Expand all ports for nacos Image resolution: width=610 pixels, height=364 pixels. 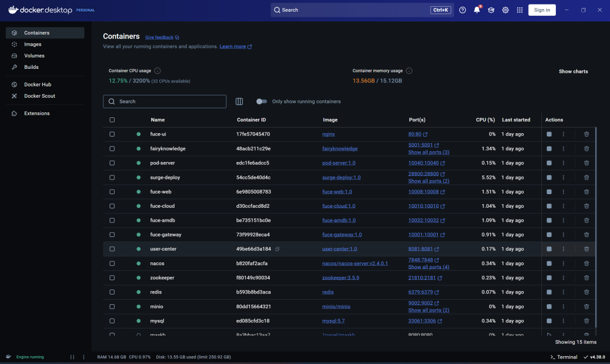429,267
